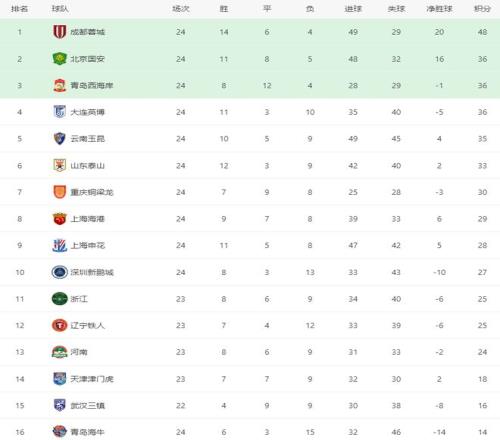This screenshot has height=440, width=500.
Task: Click the 武汉三镇 team name
Action: (88, 406)
